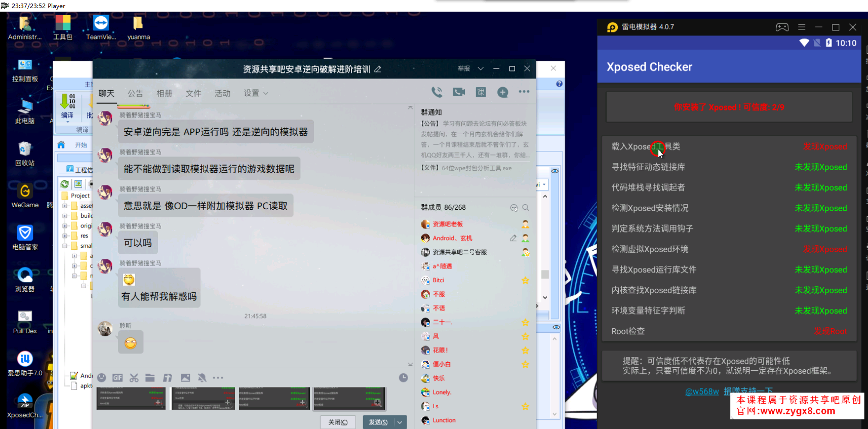Switch to the 公告 tab

[135, 93]
